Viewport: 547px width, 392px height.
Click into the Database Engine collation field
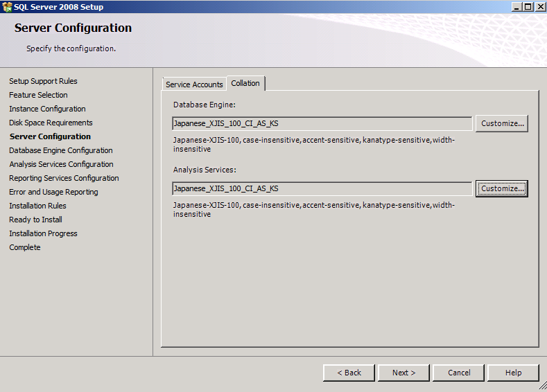coord(322,123)
